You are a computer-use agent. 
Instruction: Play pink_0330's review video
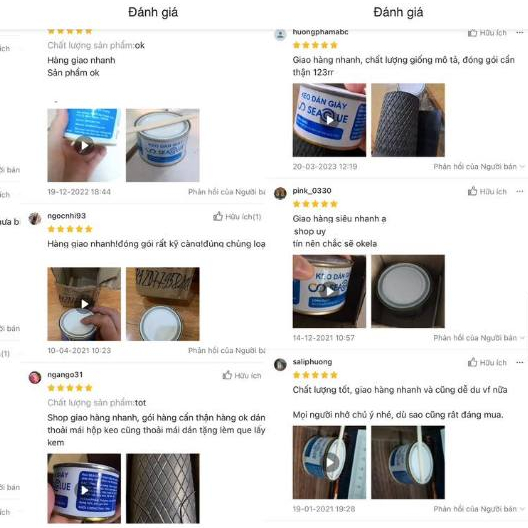pyautogui.click(x=329, y=291)
